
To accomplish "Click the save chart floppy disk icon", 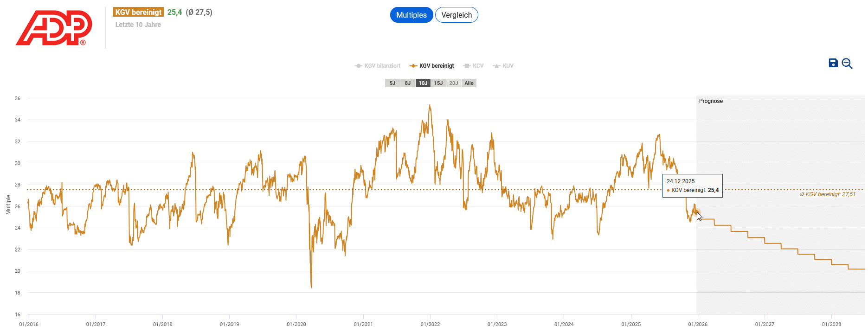I will coord(833,63).
